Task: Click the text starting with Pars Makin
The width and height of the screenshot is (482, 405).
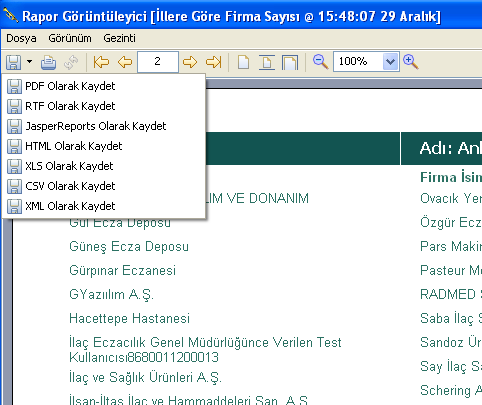Action: tap(451, 247)
